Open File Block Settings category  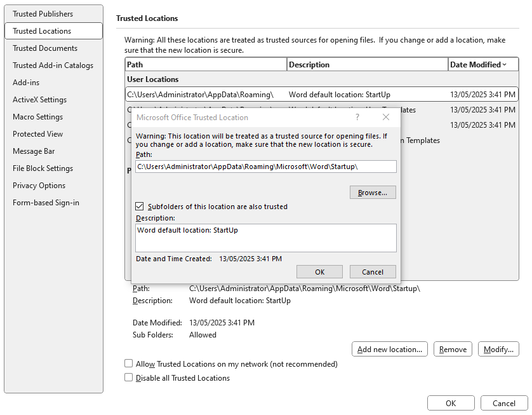click(43, 168)
